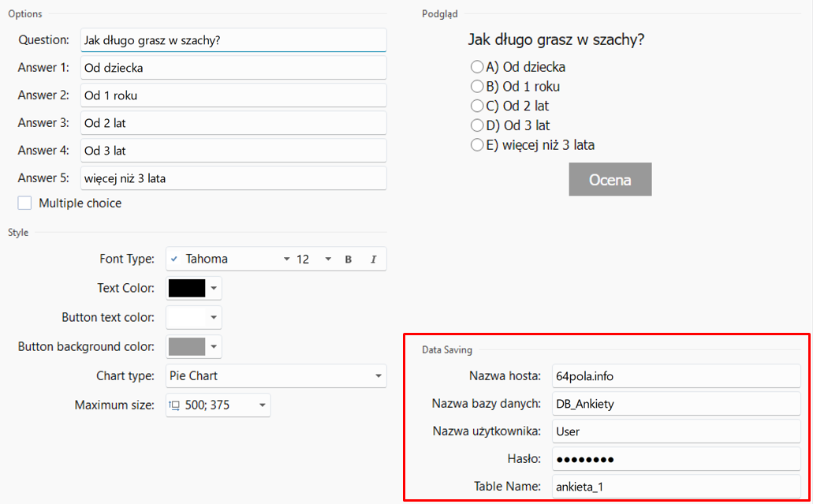Click the Nazwa użytkownika field User
Viewport: 813px width, 504px height.
click(676, 431)
